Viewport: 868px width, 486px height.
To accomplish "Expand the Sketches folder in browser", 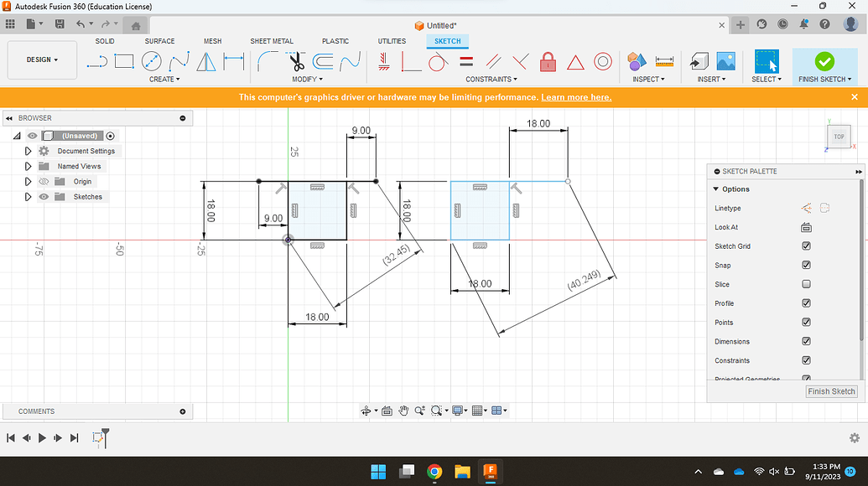I will pyautogui.click(x=28, y=197).
